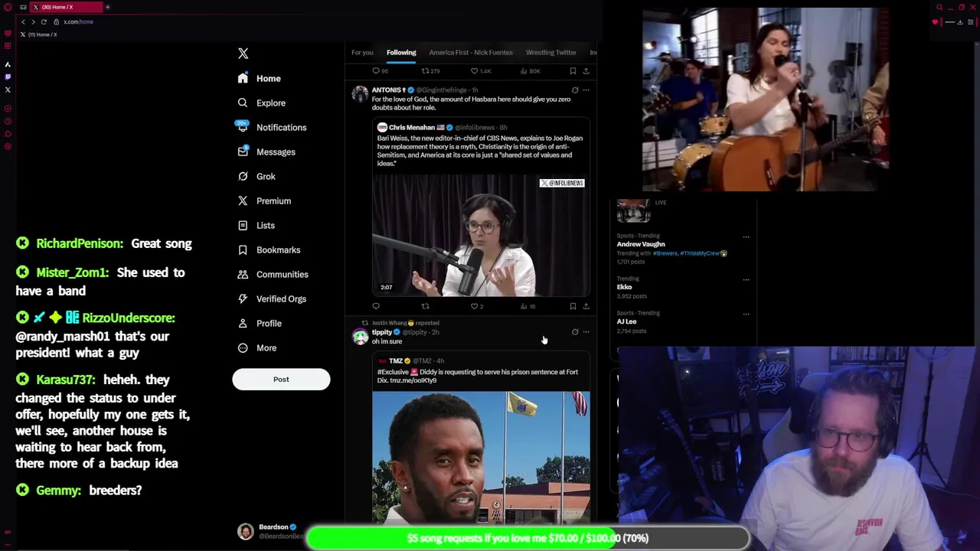Open the more options on tippity post

pos(586,332)
